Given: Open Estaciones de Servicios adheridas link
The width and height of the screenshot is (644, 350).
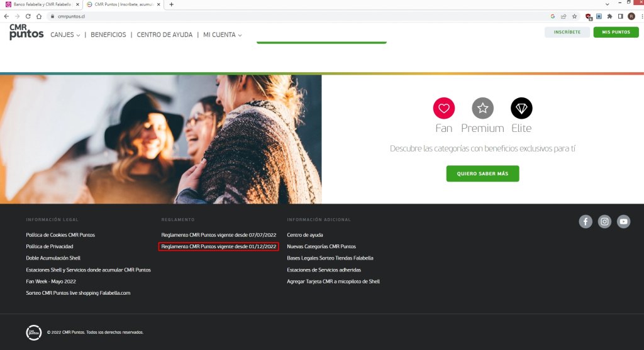Looking at the screenshot, I should click(324, 270).
